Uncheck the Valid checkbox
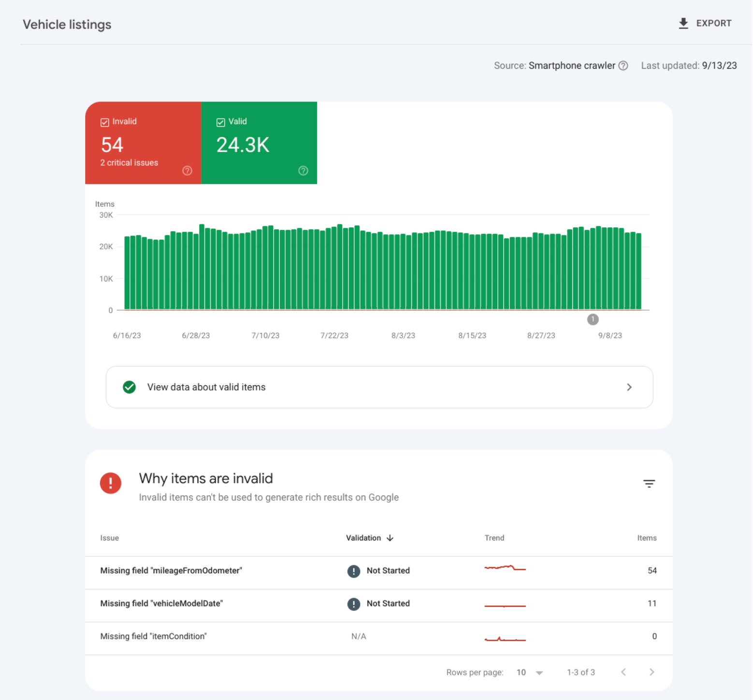Screen dimensions: 753x700 click(220, 122)
